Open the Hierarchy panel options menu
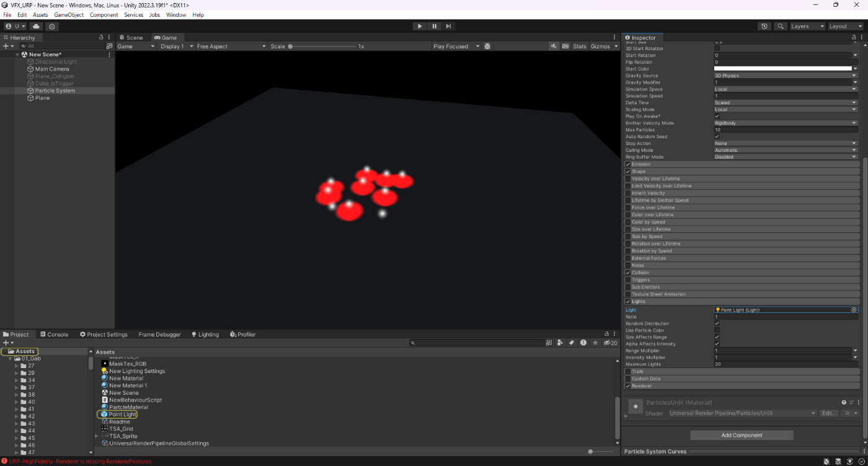This screenshot has height=466, width=868. tap(109, 38)
